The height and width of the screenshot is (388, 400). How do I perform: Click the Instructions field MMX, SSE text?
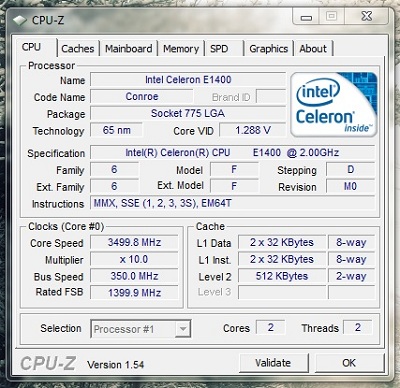(232, 203)
